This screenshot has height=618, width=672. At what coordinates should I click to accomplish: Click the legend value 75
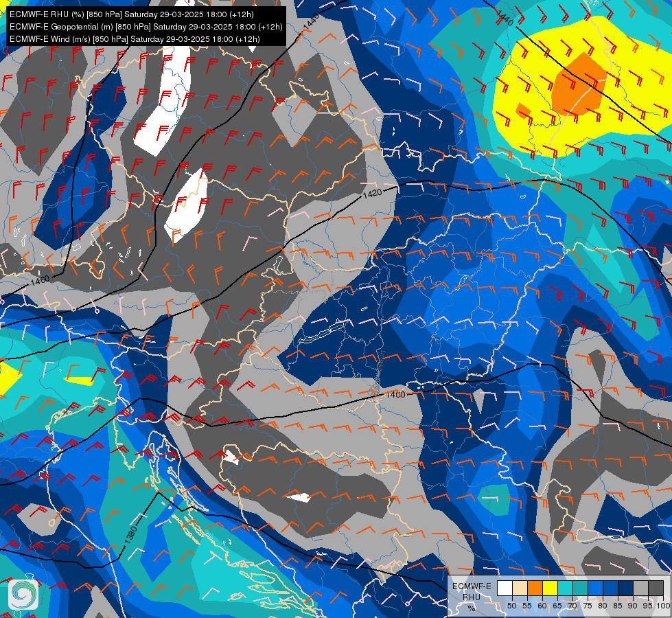point(588,606)
